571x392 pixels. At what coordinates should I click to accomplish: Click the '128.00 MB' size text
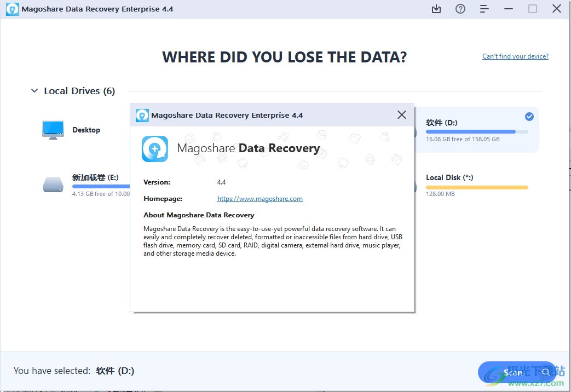tap(440, 194)
